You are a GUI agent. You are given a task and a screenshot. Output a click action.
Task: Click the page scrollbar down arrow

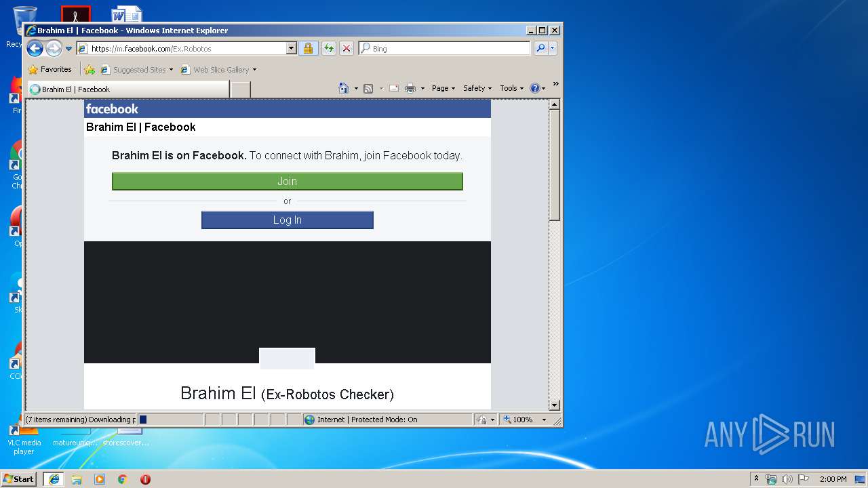tap(554, 405)
